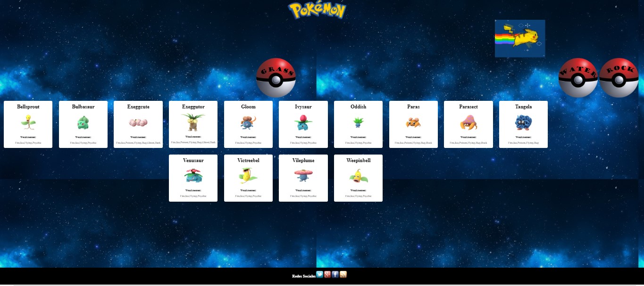Click the Paras sprite
This screenshot has height=286, width=644.
click(413, 123)
